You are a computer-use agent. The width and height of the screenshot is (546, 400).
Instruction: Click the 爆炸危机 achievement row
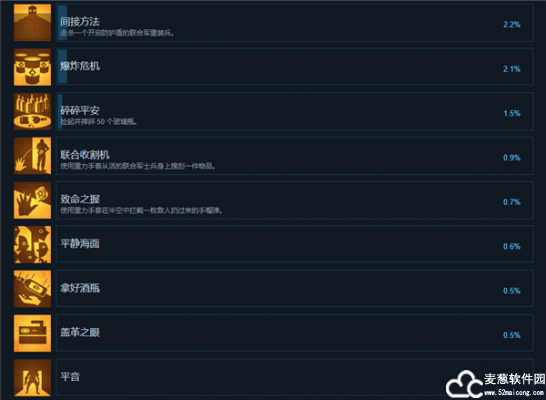295,67
